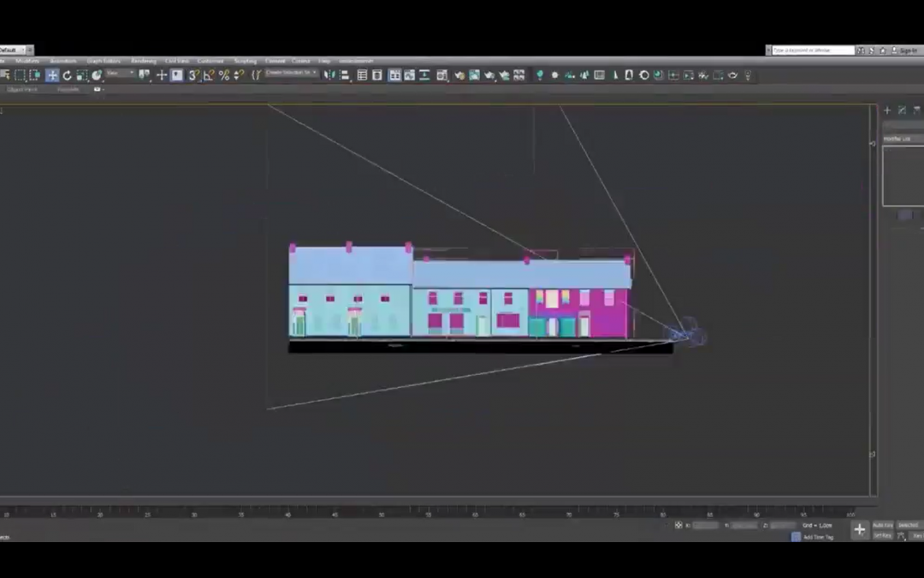Click the Auto Key button

click(x=882, y=525)
